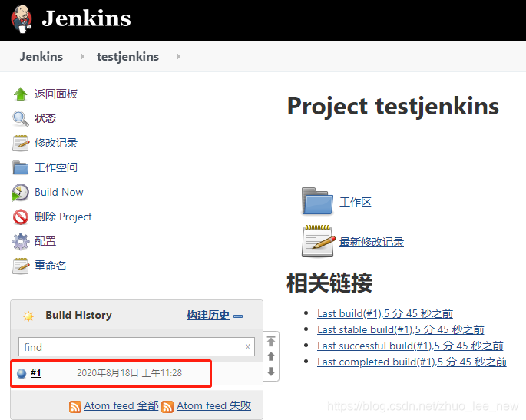Open the 最新修改记录 link
This screenshot has width=526, height=420.
pyautogui.click(x=372, y=242)
